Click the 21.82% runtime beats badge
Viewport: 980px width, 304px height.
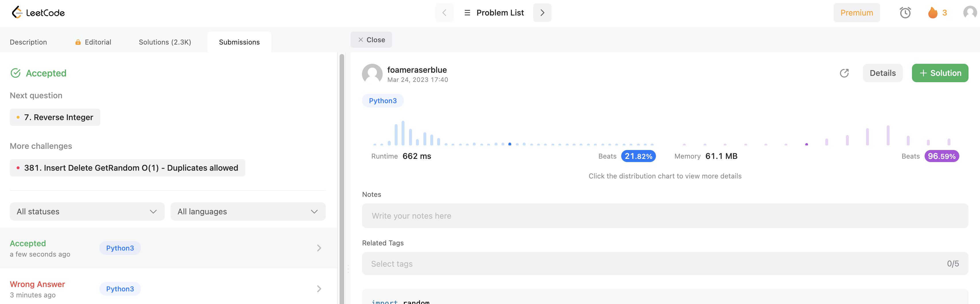tap(638, 156)
